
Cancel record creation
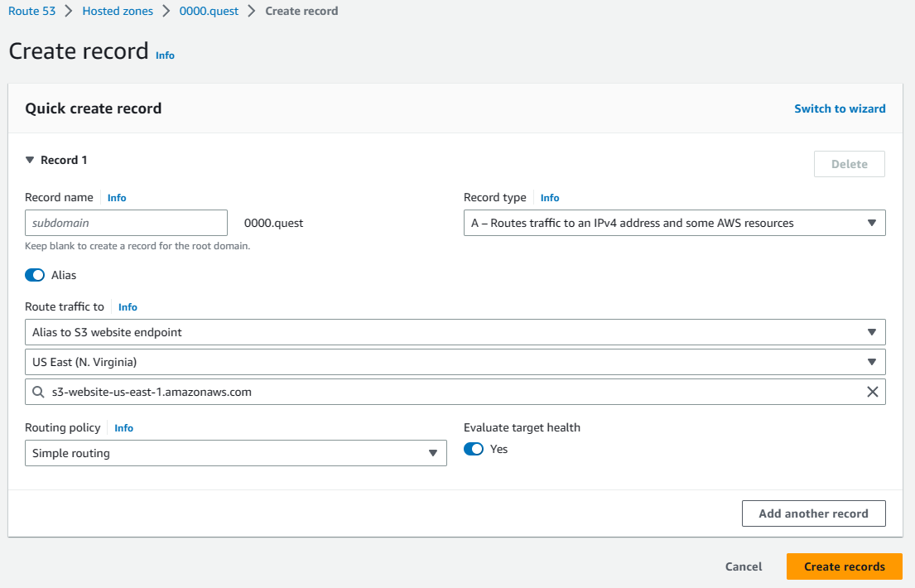(x=743, y=566)
